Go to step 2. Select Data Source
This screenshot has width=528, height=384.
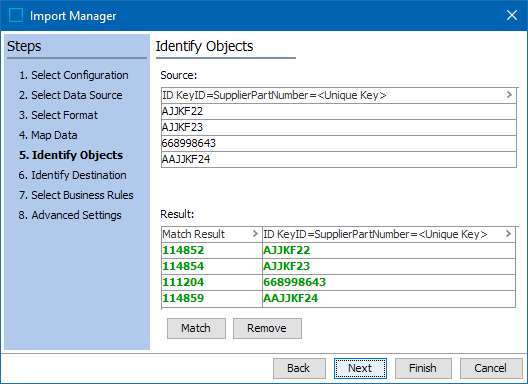pyautogui.click(x=70, y=95)
